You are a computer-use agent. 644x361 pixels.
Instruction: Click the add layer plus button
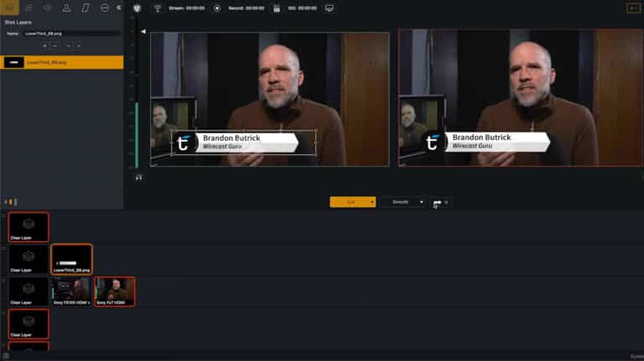click(44, 45)
